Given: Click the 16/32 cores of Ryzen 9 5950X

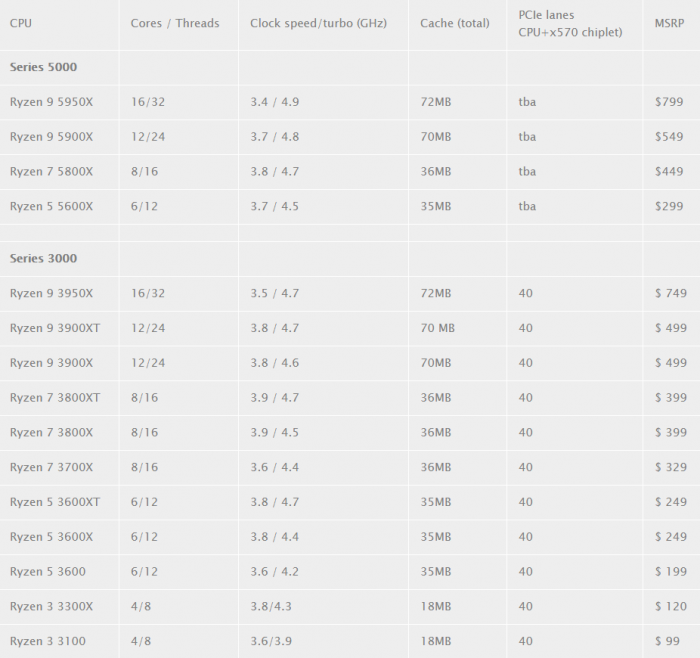Looking at the screenshot, I should (x=148, y=102).
